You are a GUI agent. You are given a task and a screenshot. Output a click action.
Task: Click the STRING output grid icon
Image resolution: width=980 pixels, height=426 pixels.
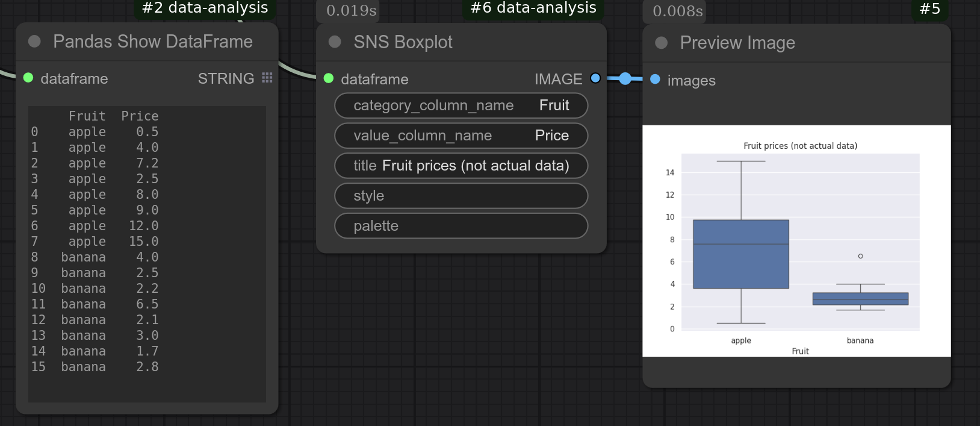tap(267, 78)
